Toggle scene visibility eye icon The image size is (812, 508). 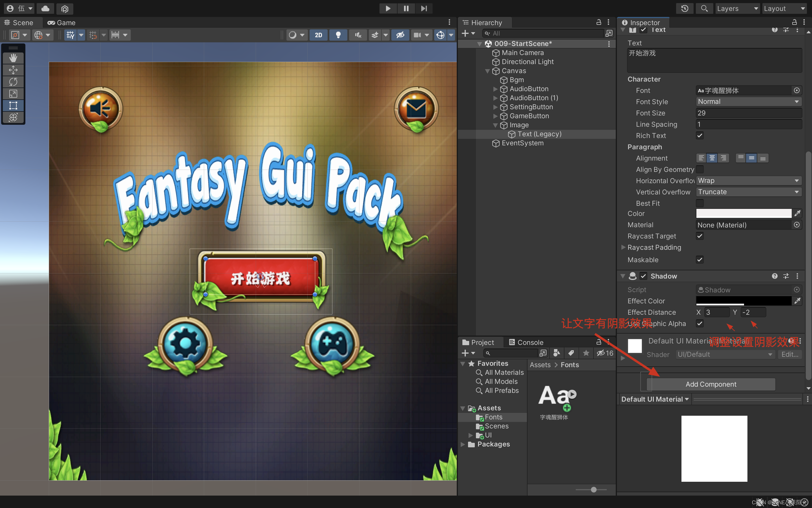400,35
